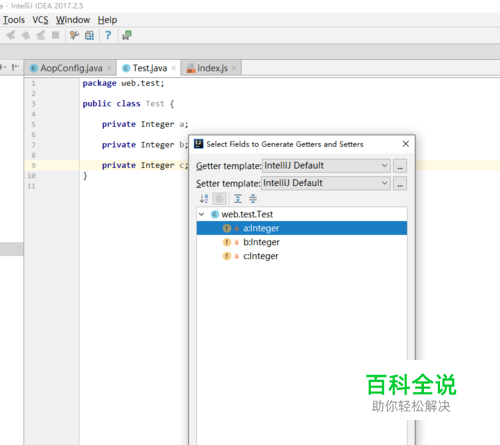
Task: Switch to the index.js tab
Action: click(x=212, y=68)
